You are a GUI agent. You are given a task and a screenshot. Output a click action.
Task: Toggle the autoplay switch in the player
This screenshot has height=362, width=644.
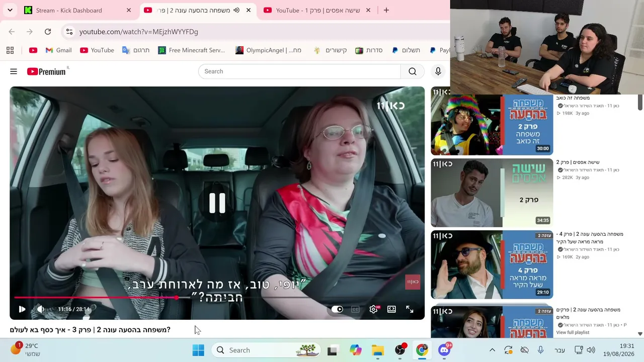pos(337,309)
